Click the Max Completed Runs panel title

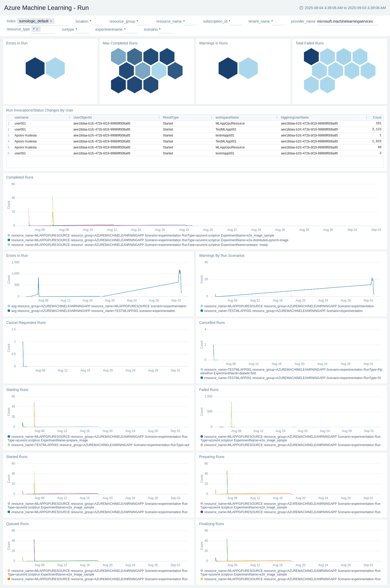(120, 43)
